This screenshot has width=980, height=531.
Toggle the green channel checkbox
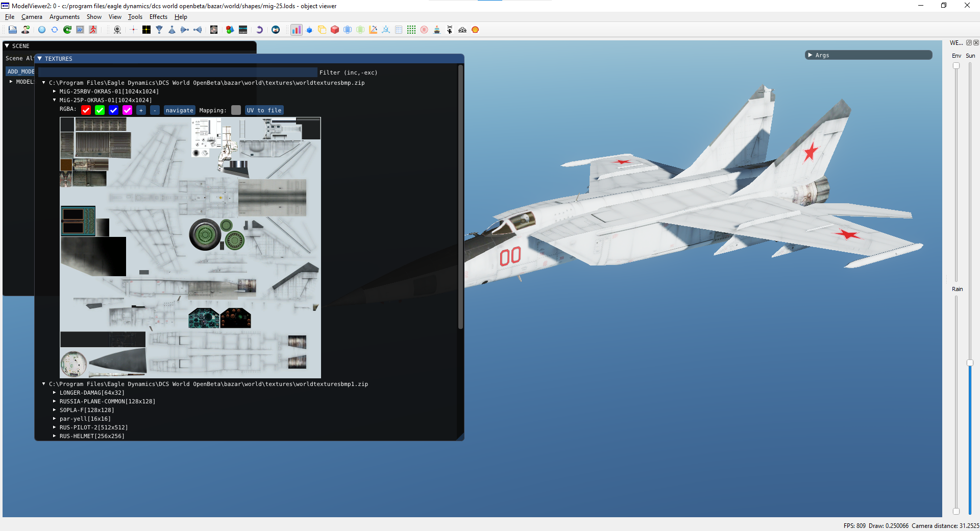(100, 110)
